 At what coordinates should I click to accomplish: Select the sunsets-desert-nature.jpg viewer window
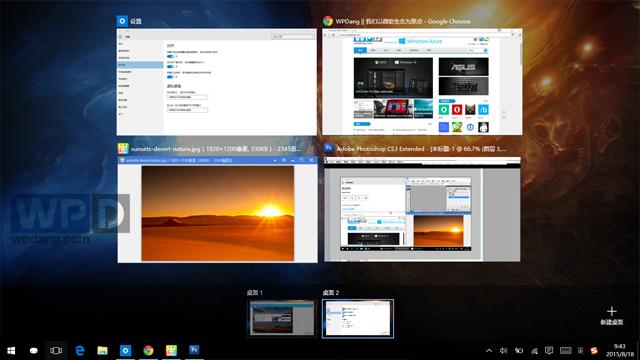coord(218,209)
